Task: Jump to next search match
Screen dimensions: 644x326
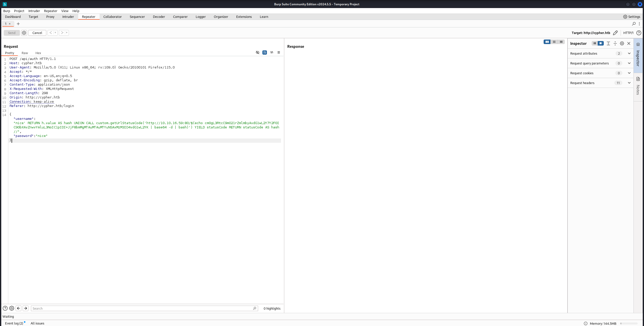Action: click(25, 308)
